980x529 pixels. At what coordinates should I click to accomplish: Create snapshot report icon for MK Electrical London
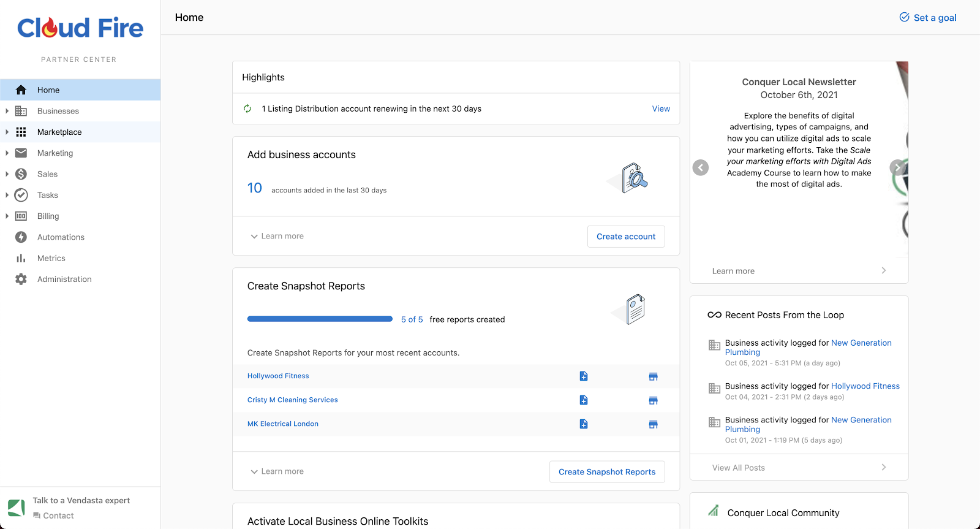584,424
